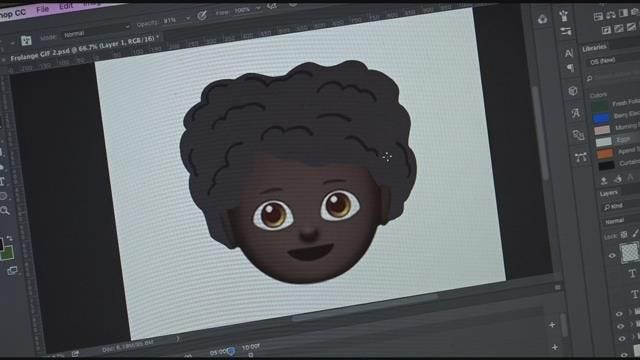Toggle visibility of second group layer

[x=620, y=326]
